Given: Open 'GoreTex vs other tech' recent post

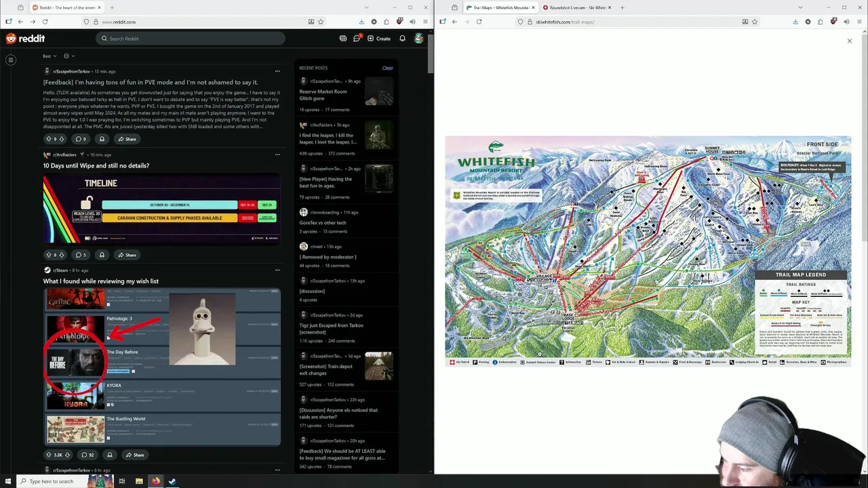Looking at the screenshot, I should [x=323, y=222].
